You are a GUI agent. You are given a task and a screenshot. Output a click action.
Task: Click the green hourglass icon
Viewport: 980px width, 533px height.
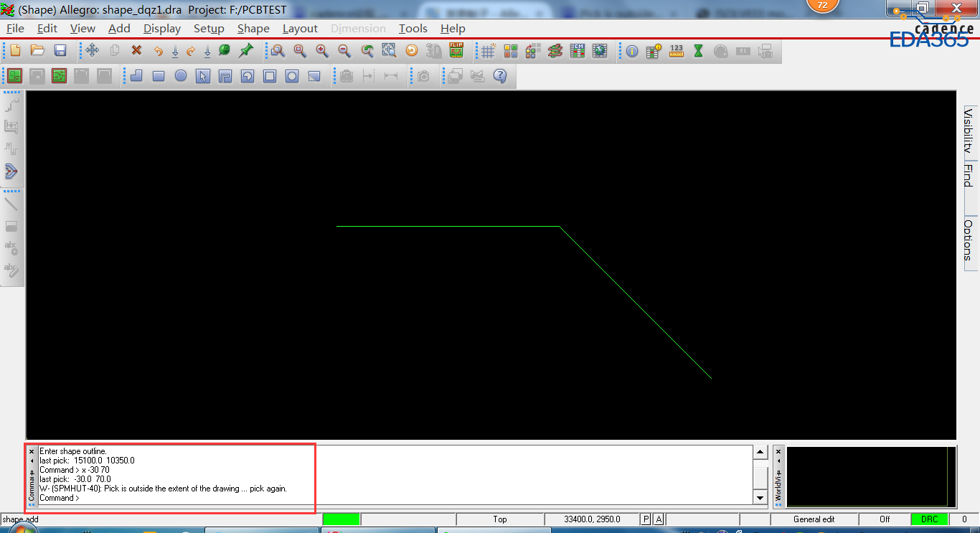pyautogui.click(x=698, y=51)
